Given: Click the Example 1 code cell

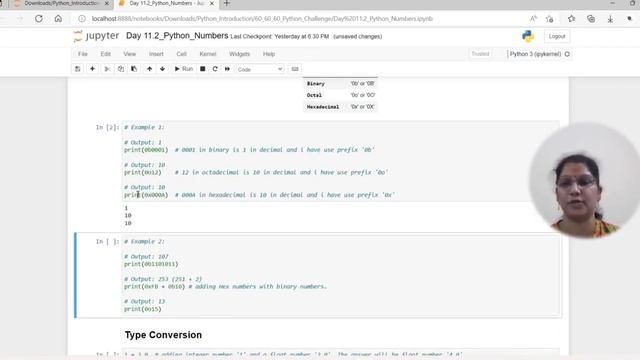Looking at the screenshot, I should [x=340, y=161].
